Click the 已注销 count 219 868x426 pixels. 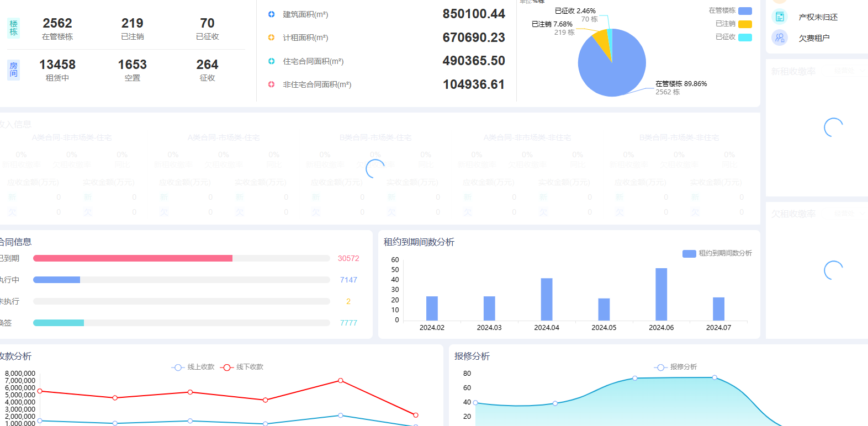coord(133,23)
